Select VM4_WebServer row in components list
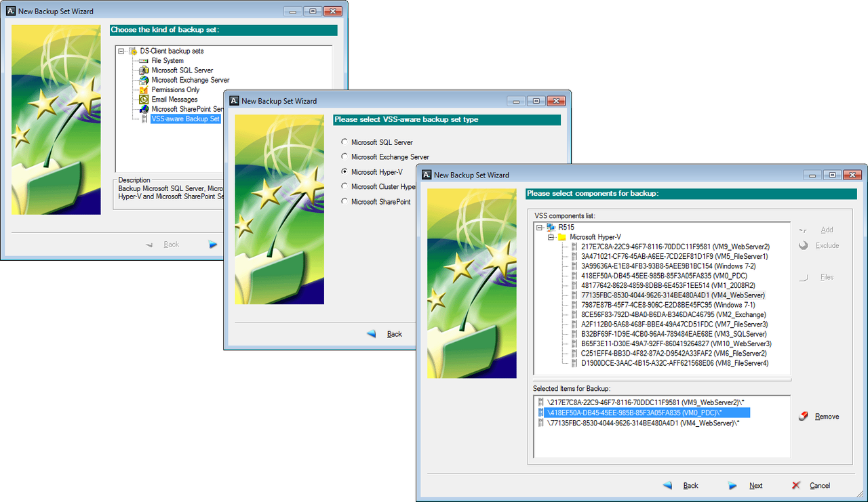Screen dimensions: 868x502 click(x=673, y=295)
